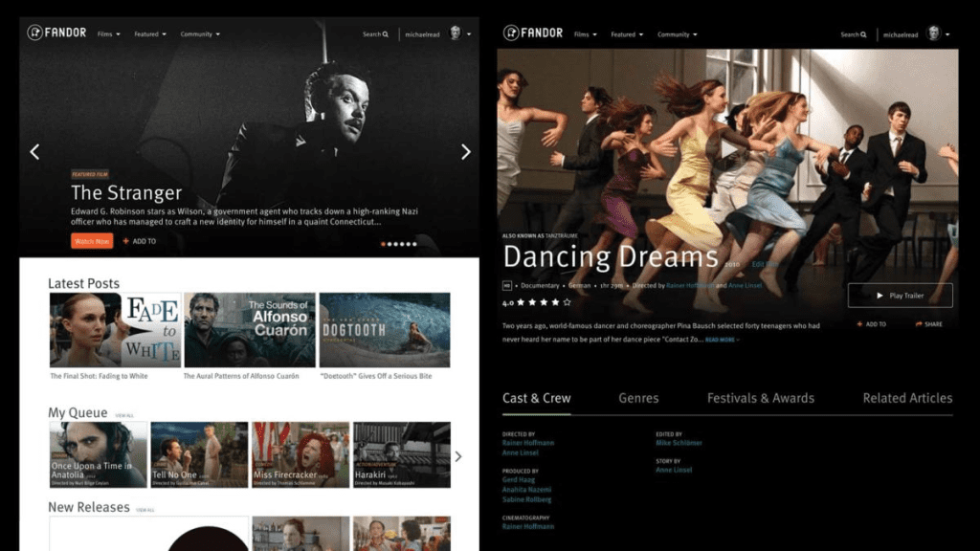The width and height of the screenshot is (980, 551).
Task: Advance My Queue with the right chevron
Action: tap(458, 456)
